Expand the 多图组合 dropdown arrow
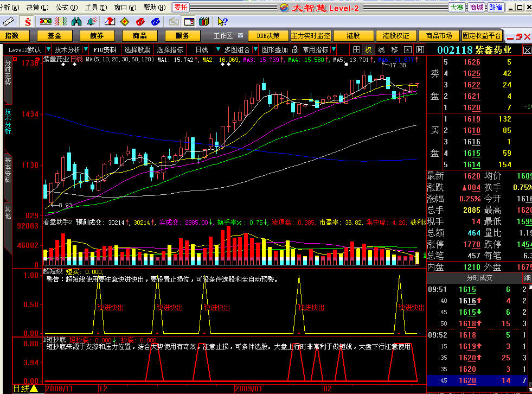The width and height of the screenshot is (532, 394). (255, 49)
